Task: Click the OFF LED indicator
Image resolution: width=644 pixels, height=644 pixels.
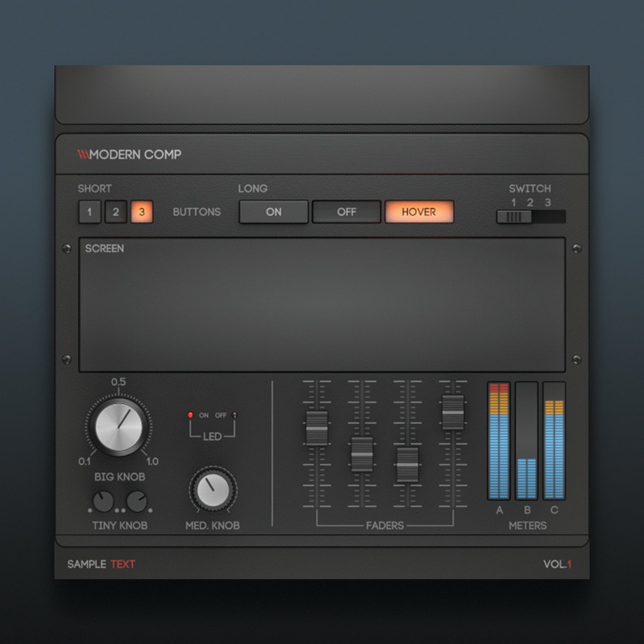Action: [x=235, y=415]
